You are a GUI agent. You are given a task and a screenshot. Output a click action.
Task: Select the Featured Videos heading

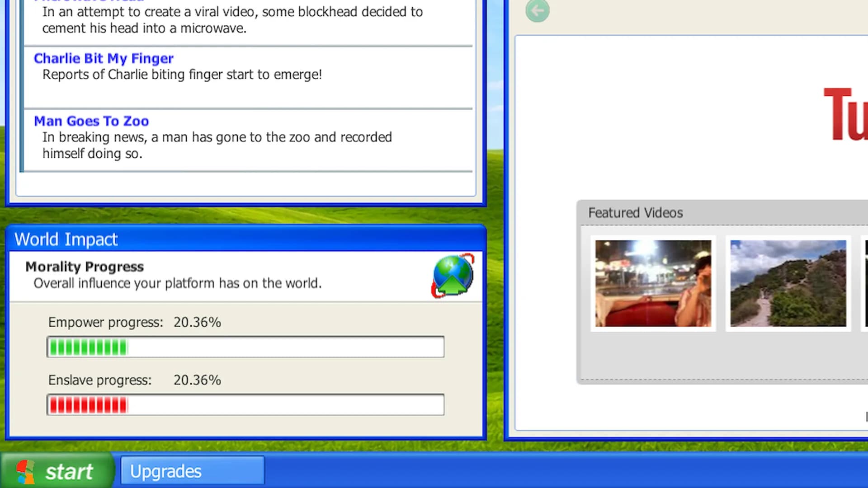[x=635, y=213]
